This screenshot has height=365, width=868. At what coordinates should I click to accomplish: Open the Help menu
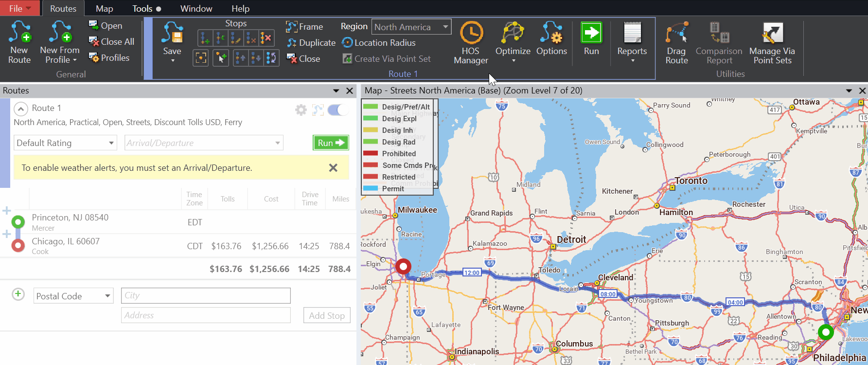[x=241, y=9]
